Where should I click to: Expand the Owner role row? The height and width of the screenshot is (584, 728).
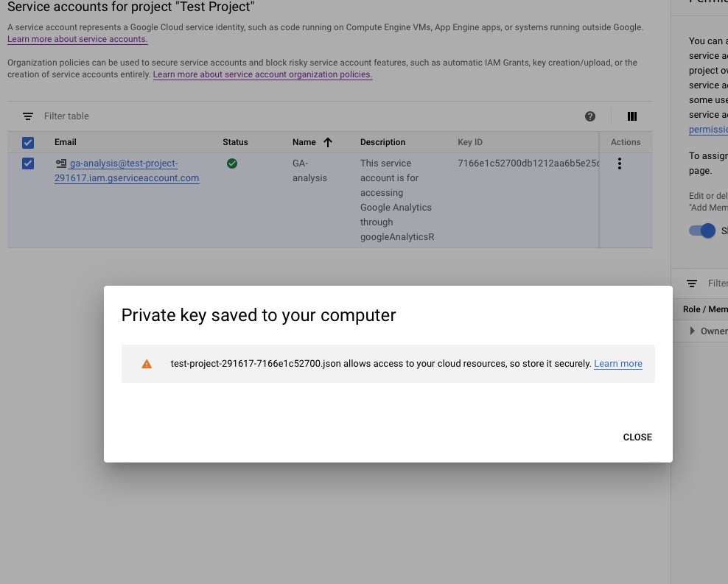point(692,331)
